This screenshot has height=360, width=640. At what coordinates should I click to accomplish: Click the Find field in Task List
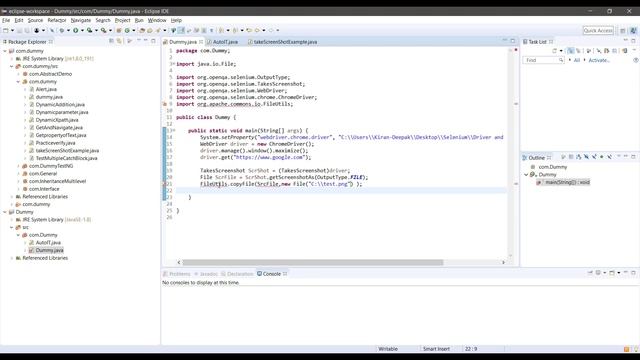point(543,60)
